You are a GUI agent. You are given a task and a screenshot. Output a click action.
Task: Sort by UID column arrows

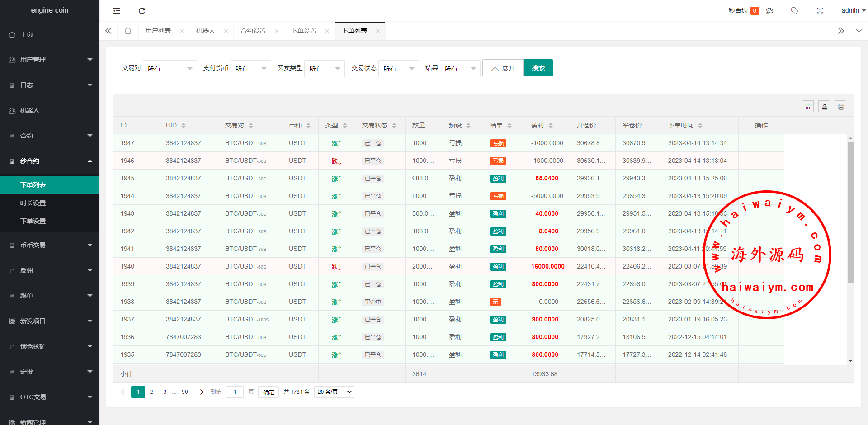184,126
